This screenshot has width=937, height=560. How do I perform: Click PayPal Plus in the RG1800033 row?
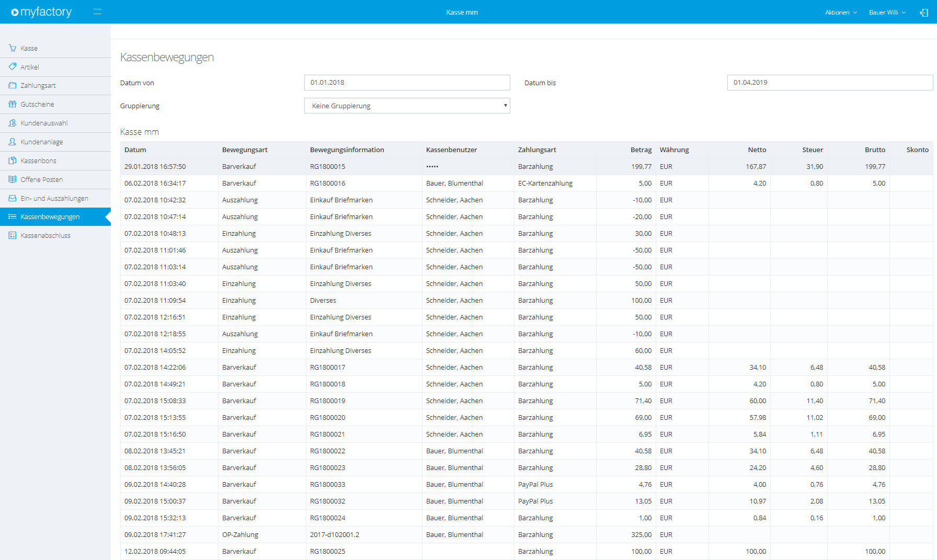click(x=535, y=484)
